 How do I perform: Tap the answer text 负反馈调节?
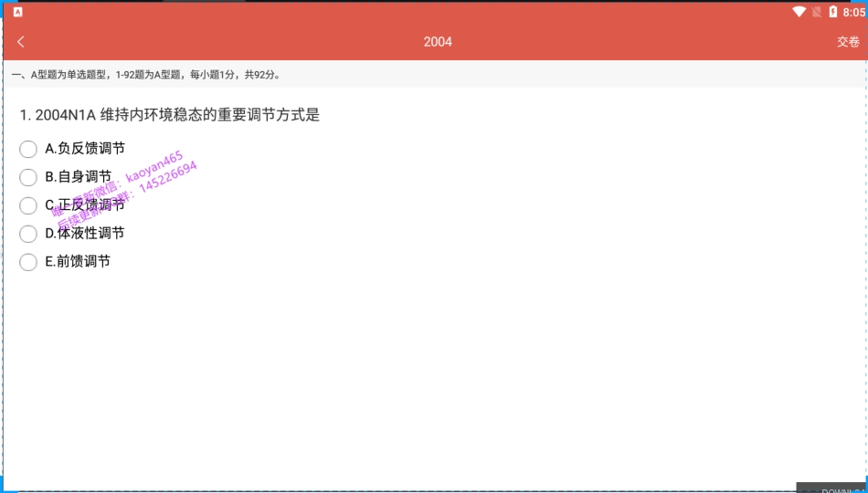tap(90, 149)
